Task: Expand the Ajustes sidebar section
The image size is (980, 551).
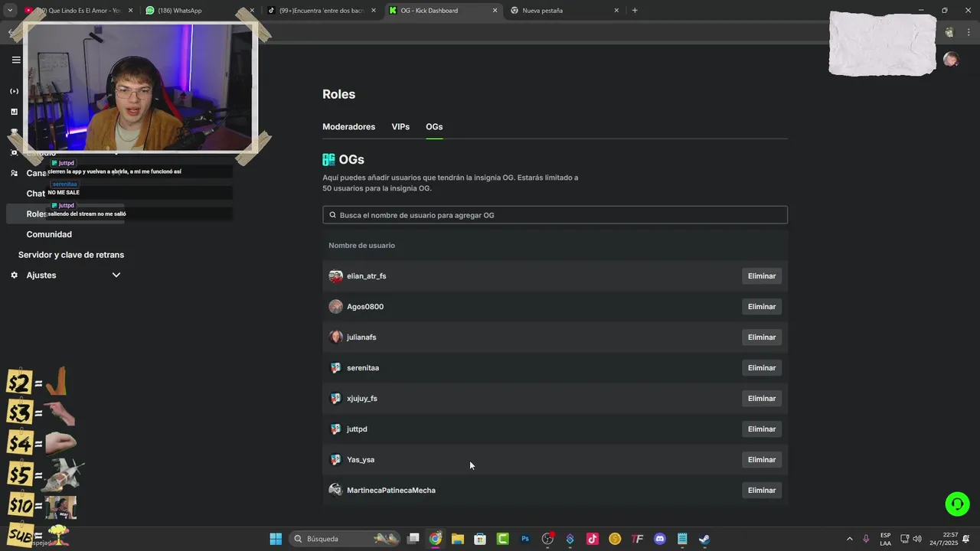Action: tap(116, 275)
